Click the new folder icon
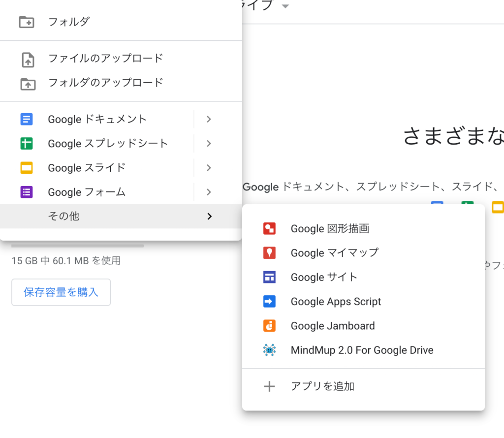Image resolution: width=504 pixels, height=438 pixels. pos(27,22)
